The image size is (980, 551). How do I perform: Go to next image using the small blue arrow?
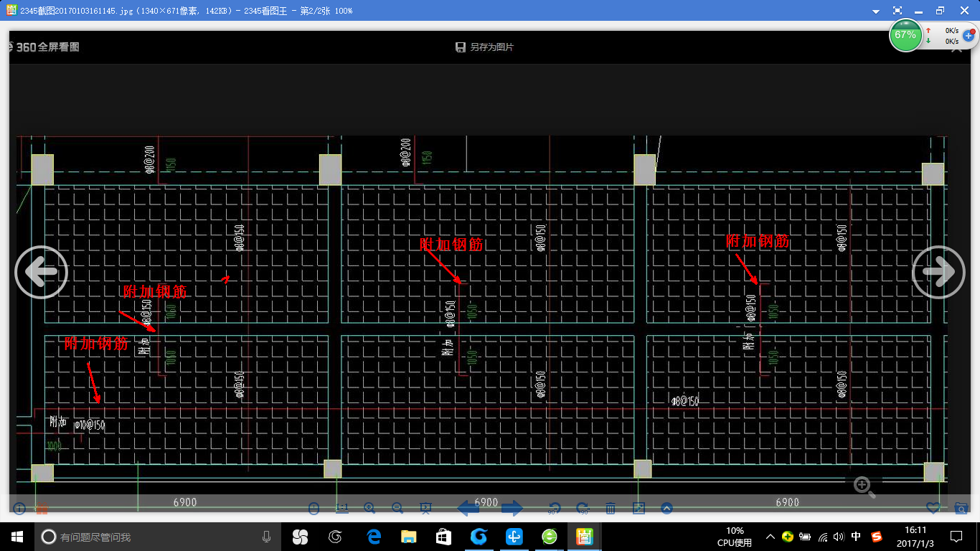(x=512, y=508)
